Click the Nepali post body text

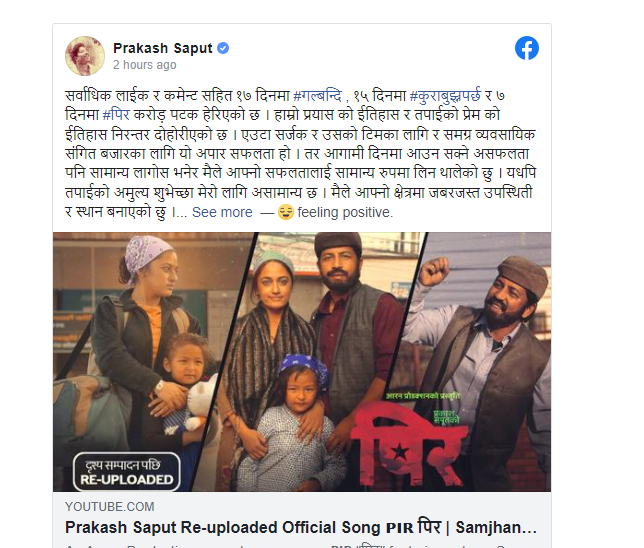pyautogui.click(x=301, y=154)
